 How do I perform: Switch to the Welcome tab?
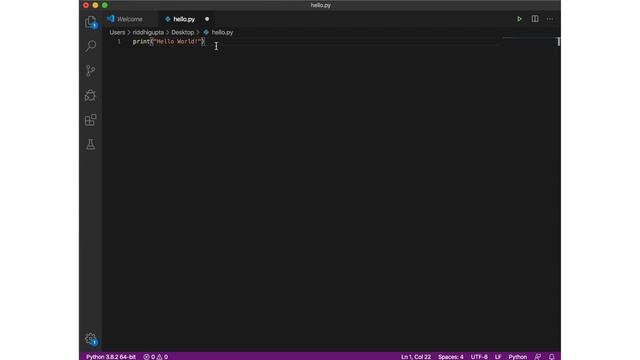130,19
